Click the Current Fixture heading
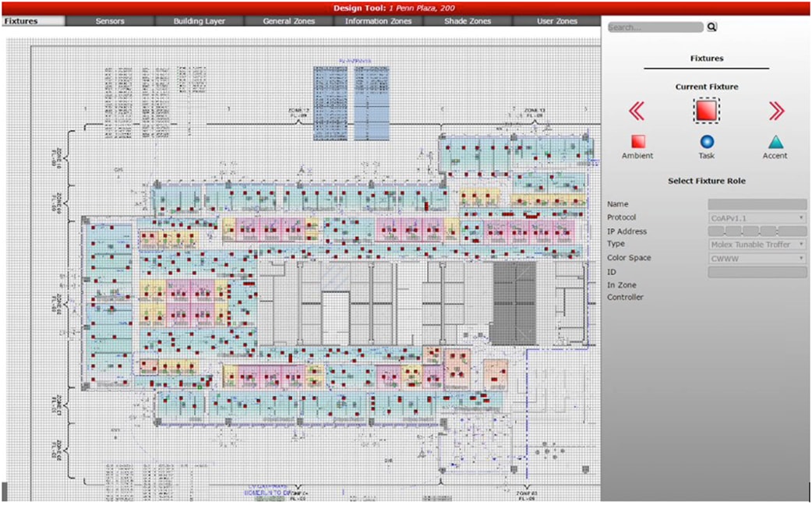Screen dimensions: 812x505 706,87
